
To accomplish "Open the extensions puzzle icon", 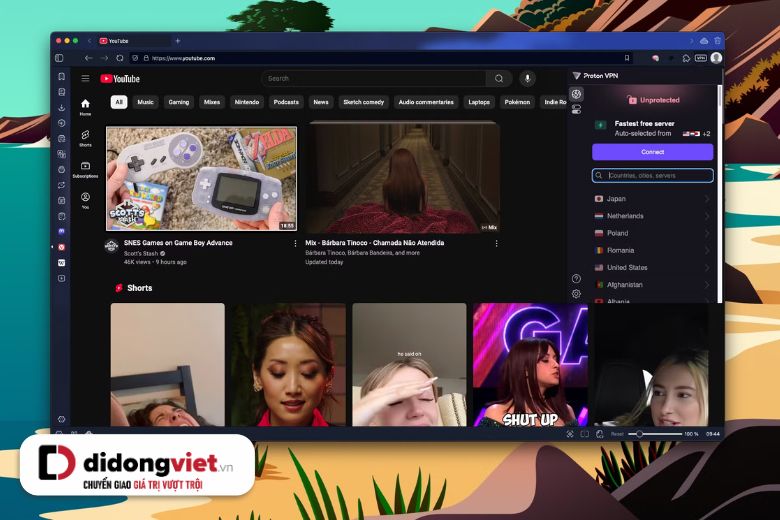I will point(686,58).
